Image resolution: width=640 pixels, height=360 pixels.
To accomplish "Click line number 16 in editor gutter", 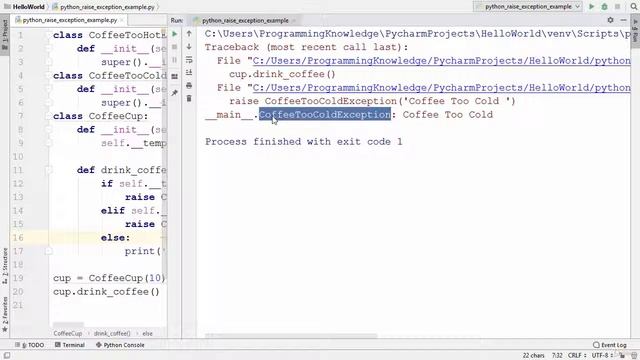I will point(18,238).
